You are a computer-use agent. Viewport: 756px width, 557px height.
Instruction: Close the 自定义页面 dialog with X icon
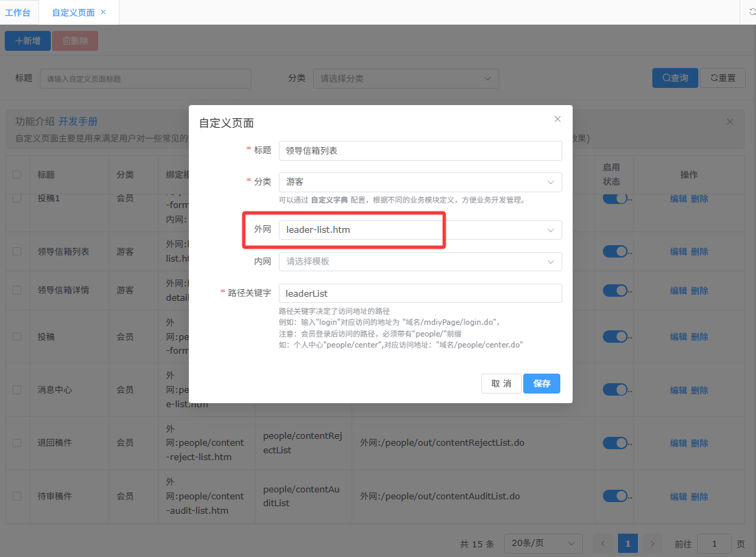[x=558, y=119]
